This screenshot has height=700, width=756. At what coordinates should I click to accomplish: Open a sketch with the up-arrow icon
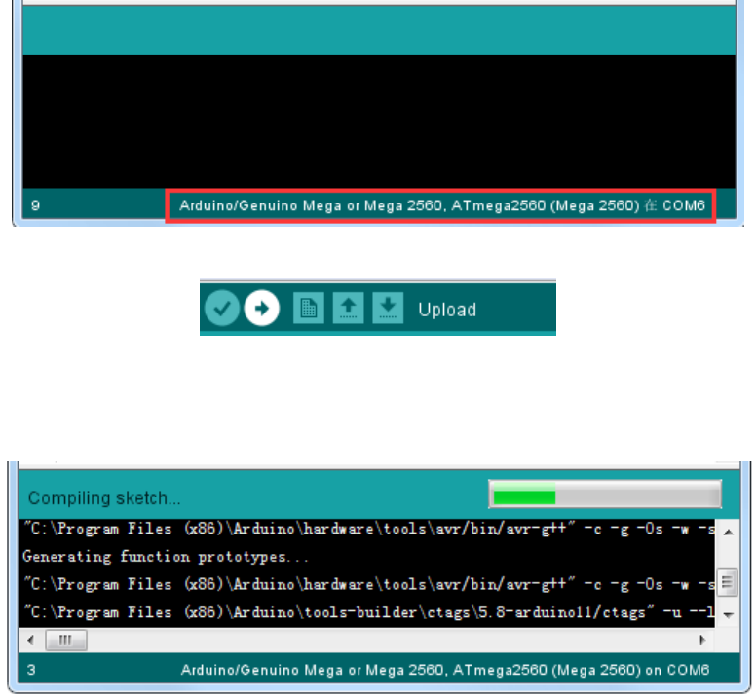click(x=348, y=308)
